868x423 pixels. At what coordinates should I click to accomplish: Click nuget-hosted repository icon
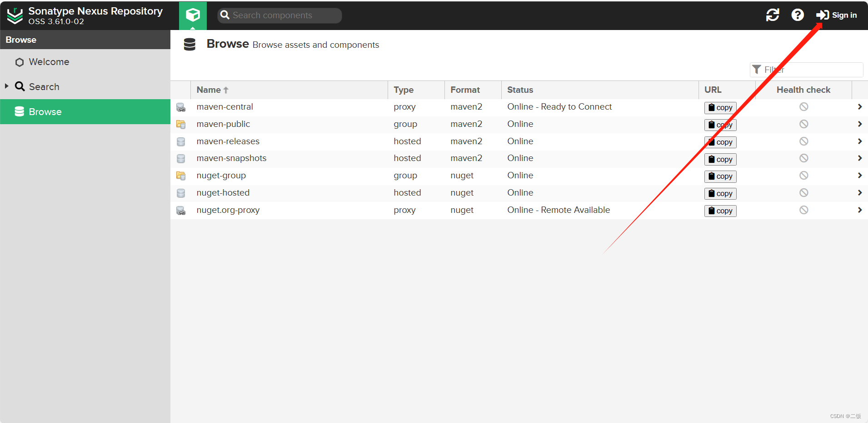coord(181,193)
